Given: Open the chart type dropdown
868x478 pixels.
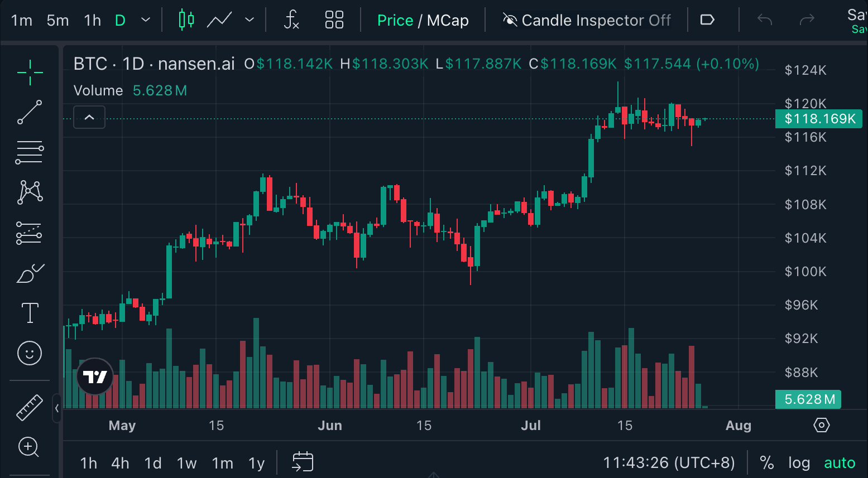Looking at the screenshot, I should point(250,20).
